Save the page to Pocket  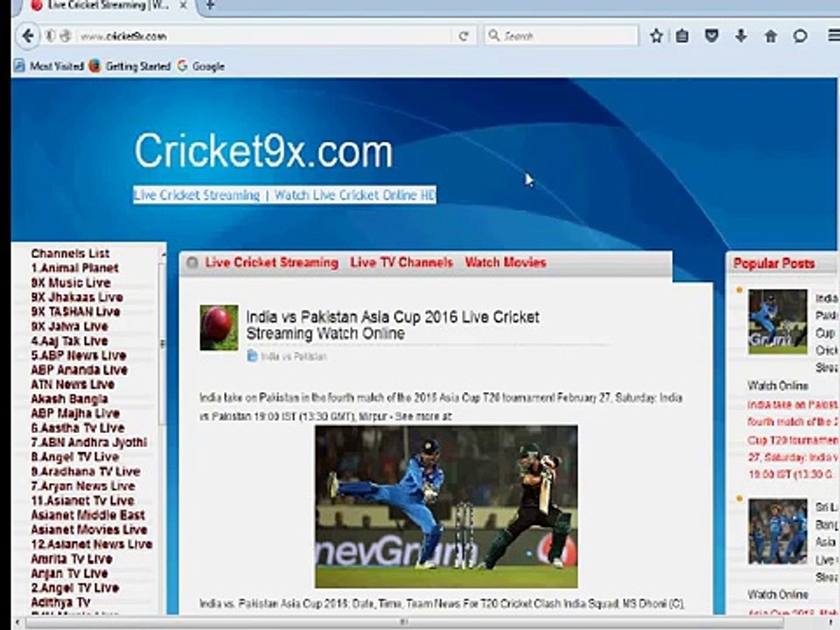pyautogui.click(x=711, y=36)
